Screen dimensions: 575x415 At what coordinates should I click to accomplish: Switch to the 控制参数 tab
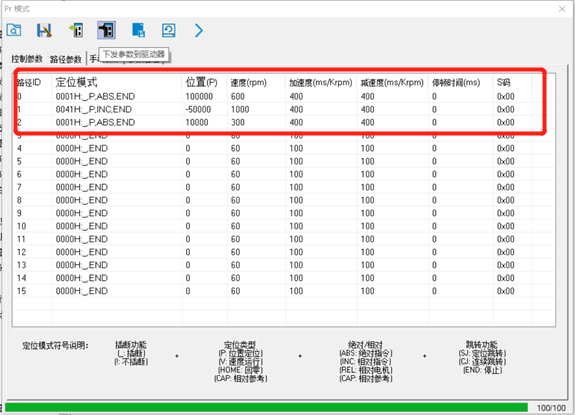(26, 59)
